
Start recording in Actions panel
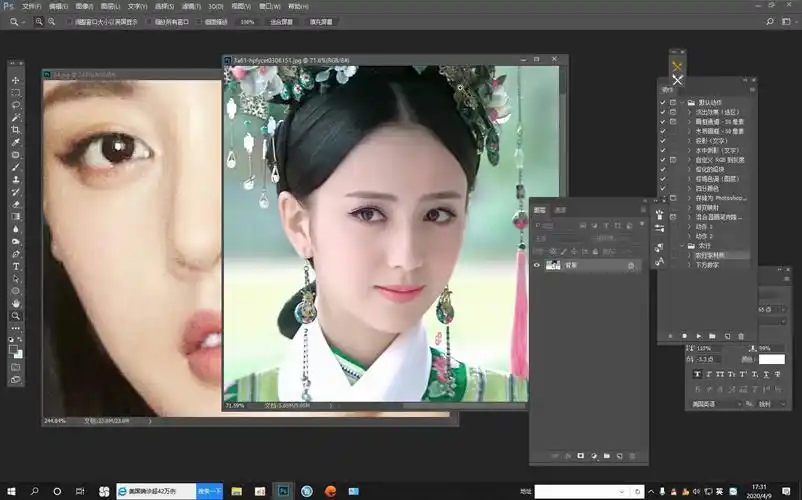pos(684,336)
